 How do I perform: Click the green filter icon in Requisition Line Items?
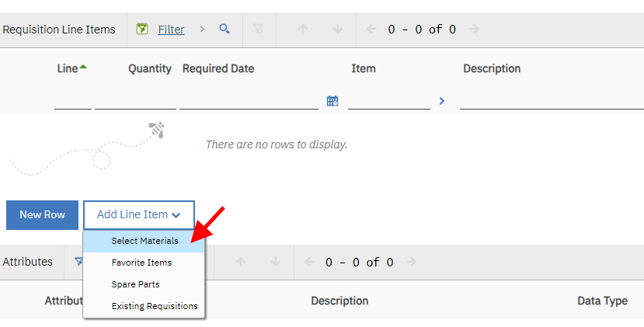point(142,29)
